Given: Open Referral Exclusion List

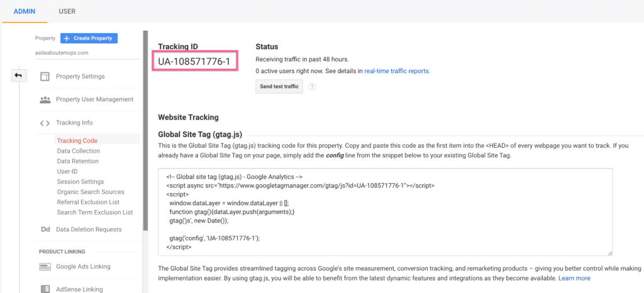Looking at the screenshot, I should [88, 202].
